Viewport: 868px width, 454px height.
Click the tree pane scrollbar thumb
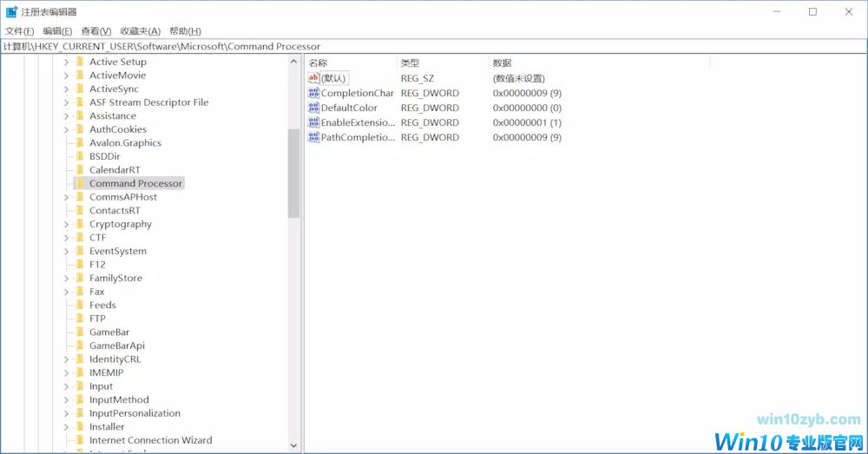293,174
